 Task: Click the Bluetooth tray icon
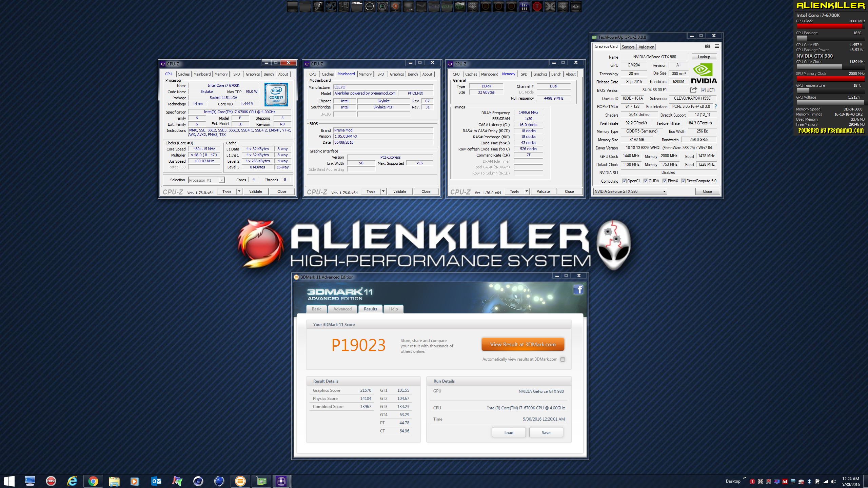(x=809, y=482)
